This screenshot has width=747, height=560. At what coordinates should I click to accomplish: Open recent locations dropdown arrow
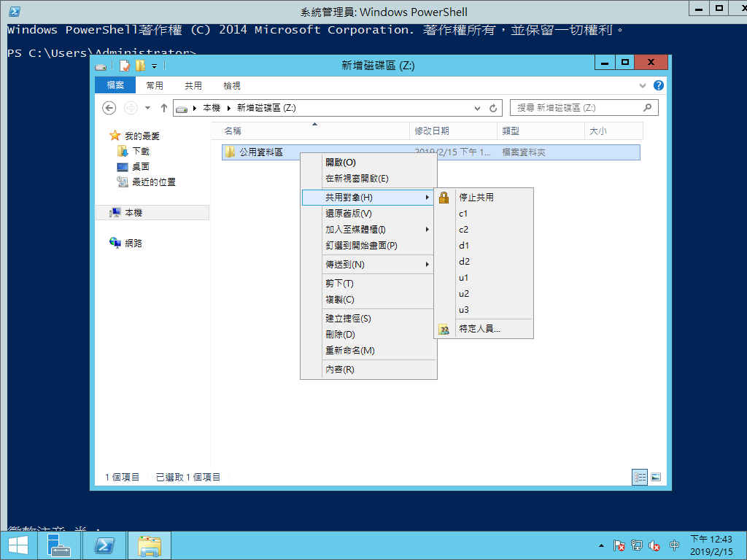pyautogui.click(x=147, y=108)
